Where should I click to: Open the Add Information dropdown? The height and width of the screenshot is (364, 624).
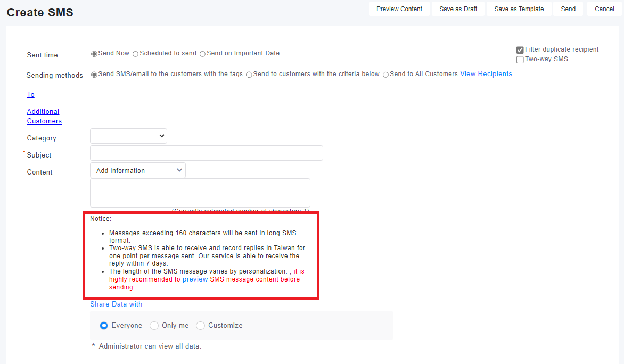coord(137,170)
